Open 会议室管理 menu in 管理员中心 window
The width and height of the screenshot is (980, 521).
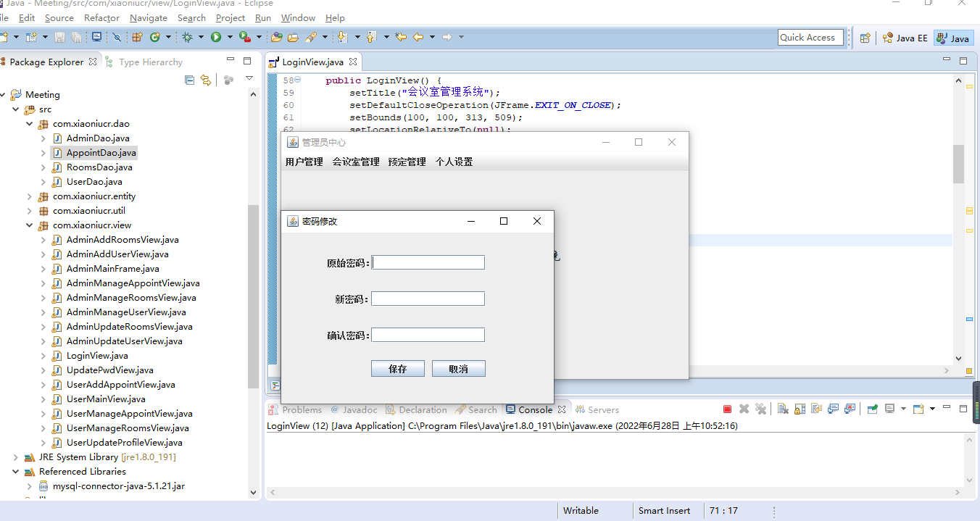356,162
